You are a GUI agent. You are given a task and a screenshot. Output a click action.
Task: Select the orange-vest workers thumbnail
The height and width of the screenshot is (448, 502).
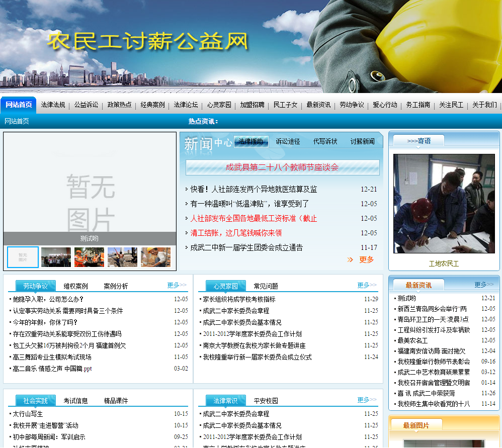tap(90, 257)
